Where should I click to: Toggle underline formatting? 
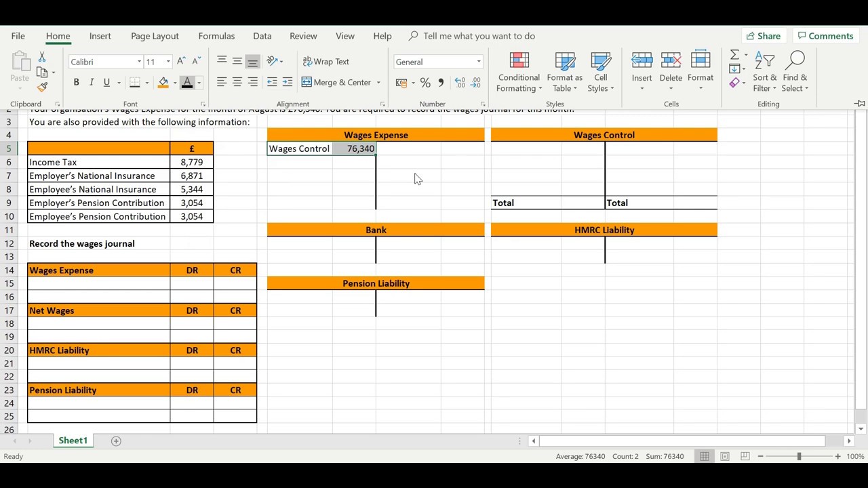tap(106, 83)
